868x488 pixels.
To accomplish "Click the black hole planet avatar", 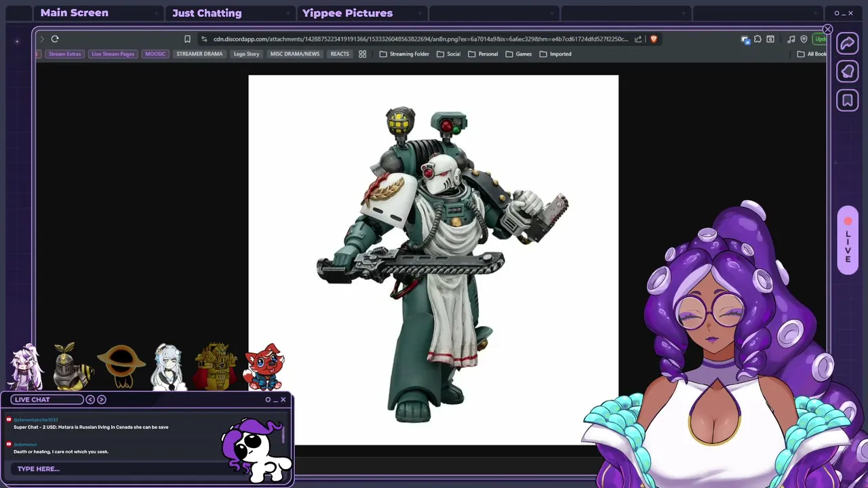I will coord(121,366).
